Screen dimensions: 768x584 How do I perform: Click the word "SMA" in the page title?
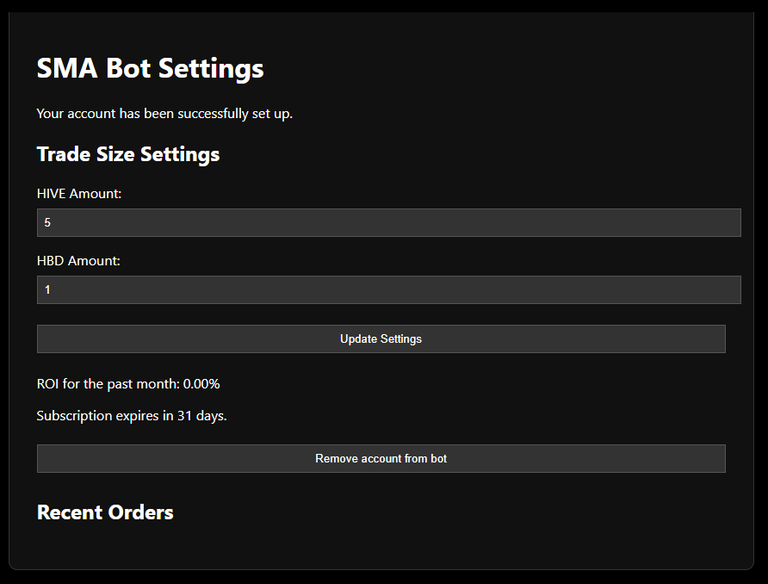click(67, 68)
